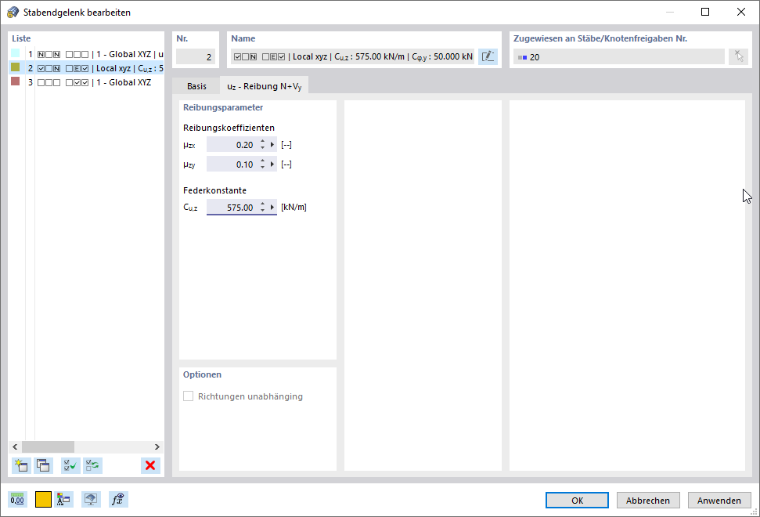Enable the Richtungen unabhängig checkbox

(x=188, y=396)
